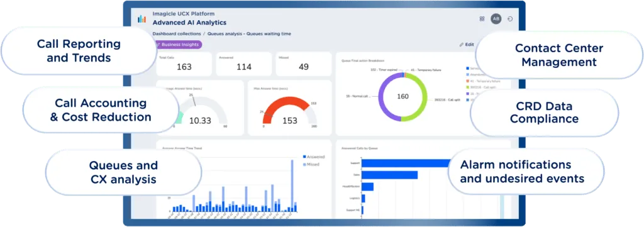Click the Sales bar in Answered Calls chart
Screen dimensions: 644x227
pos(390,175)
